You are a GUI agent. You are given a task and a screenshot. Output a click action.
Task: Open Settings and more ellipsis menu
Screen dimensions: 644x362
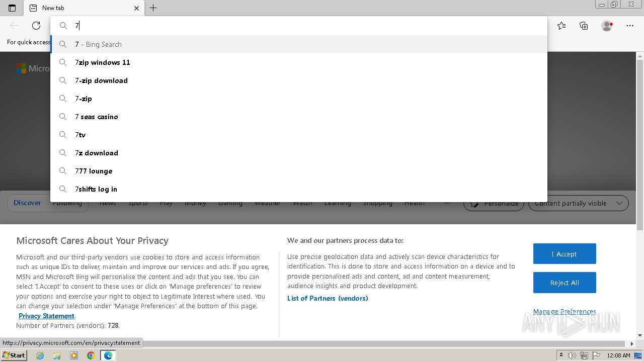[x=630, y=26]
